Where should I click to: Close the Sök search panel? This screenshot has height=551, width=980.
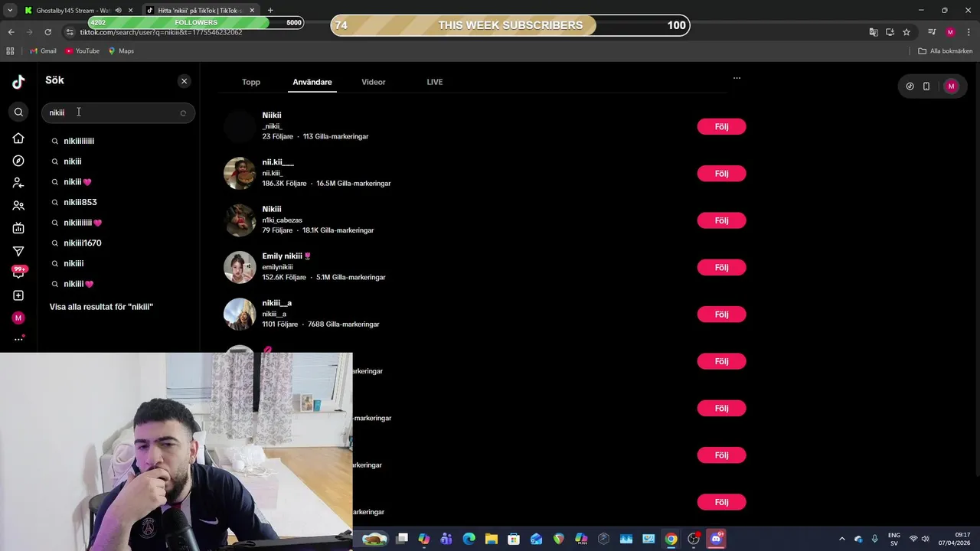pos(184,81)
